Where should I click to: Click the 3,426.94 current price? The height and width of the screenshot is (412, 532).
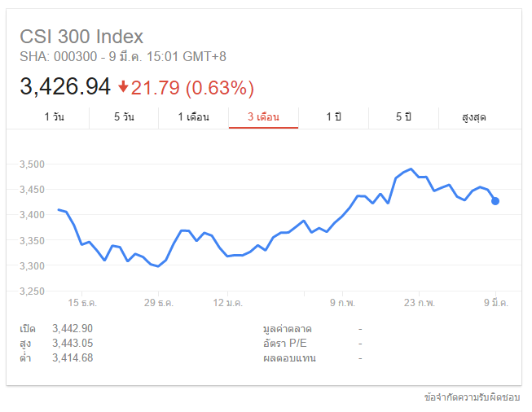tap(65, 86)
